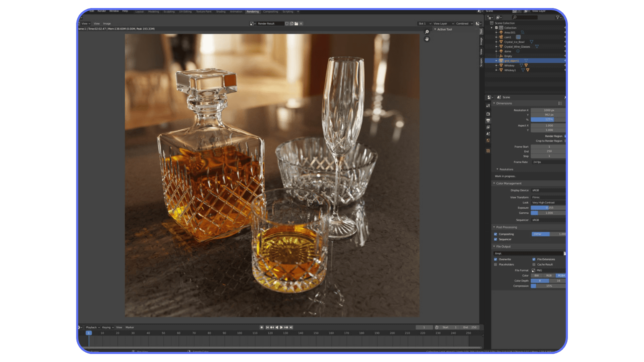Open the Texture properties checkered icon
This screenshot has height=362, width=644.
click(488, 150)
